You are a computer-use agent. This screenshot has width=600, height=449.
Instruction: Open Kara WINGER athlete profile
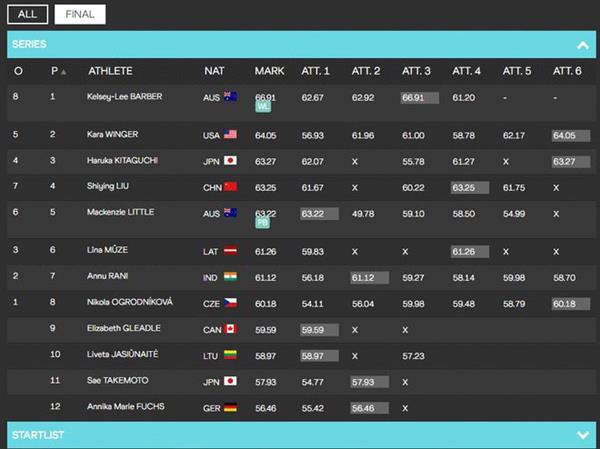tap(112, 134)
